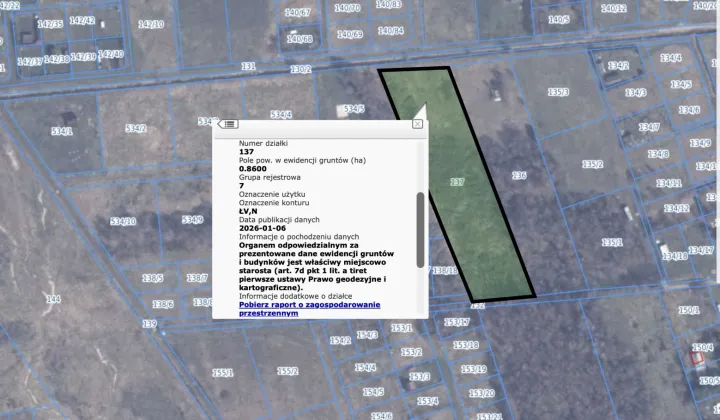Click parcel label 153/19 on the map
The width and height of the screenshot is (720, 420).
[474, 369]
